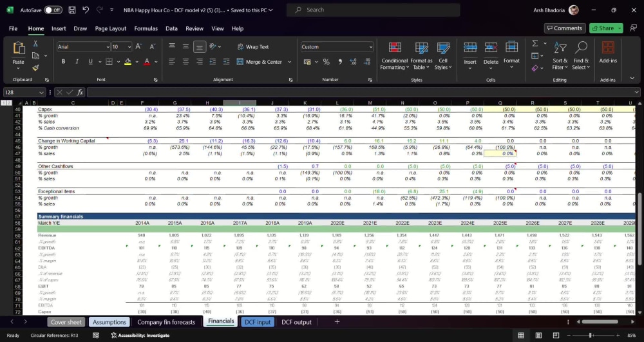This screenshot has height=342, width=644.
Task: Click the AutoSum sigma icon
Action: click(x=535, y=44)
